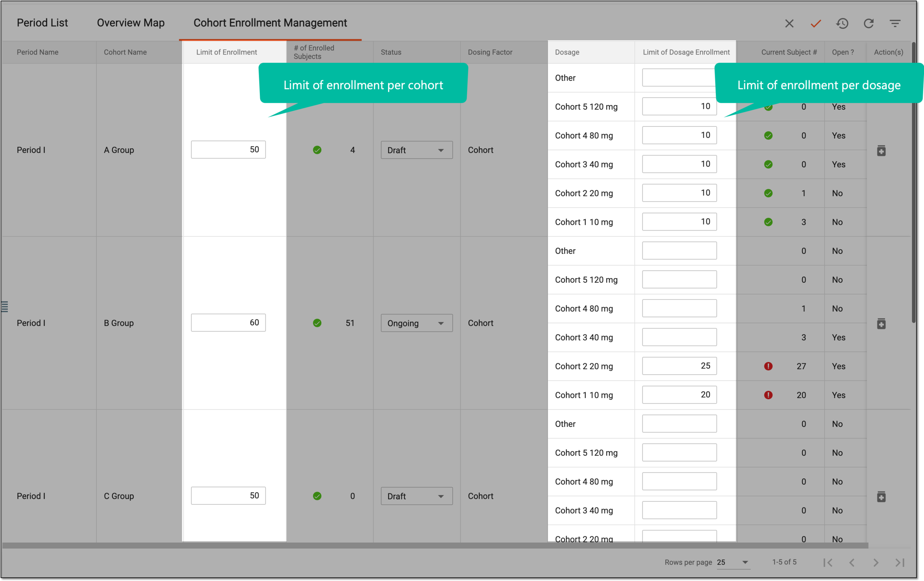The image size is (924, 581).
Task: Click the dosage limit field showing 25
Action: (x=679, y=366)
